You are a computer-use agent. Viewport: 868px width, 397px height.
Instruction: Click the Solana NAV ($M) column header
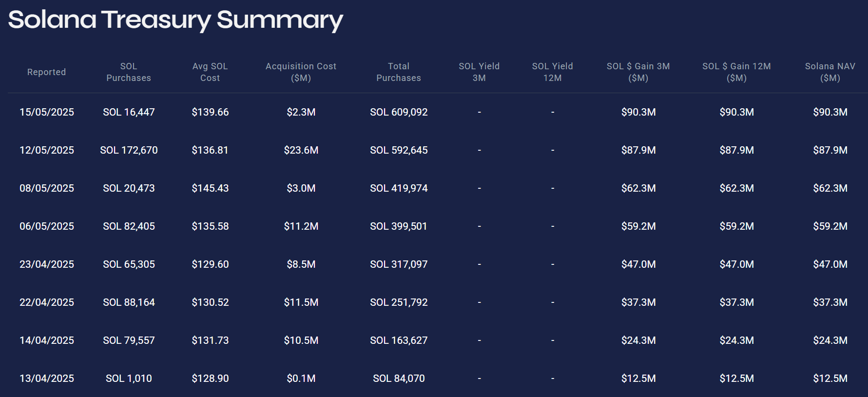(x=830, y=72)
